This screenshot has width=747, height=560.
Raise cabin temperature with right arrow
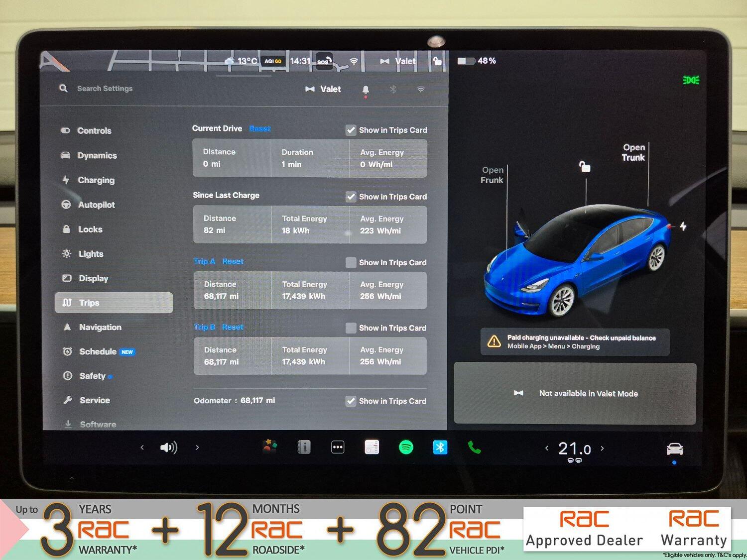point(602,448)
